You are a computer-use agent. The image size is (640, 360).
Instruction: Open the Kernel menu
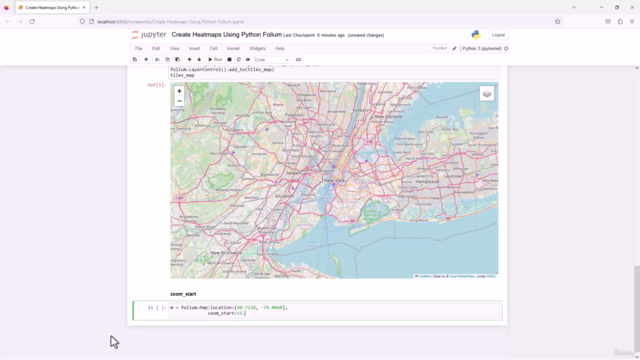point(233,49)
